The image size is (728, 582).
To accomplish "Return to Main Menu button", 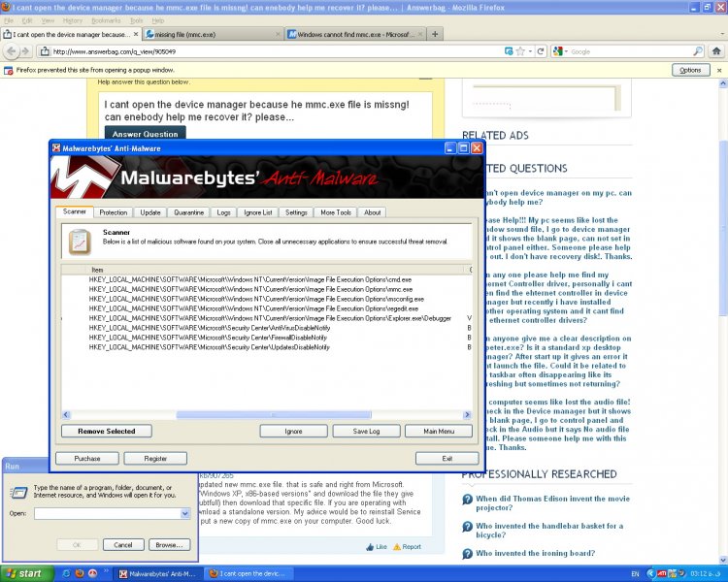I will [x=439, y=431].
